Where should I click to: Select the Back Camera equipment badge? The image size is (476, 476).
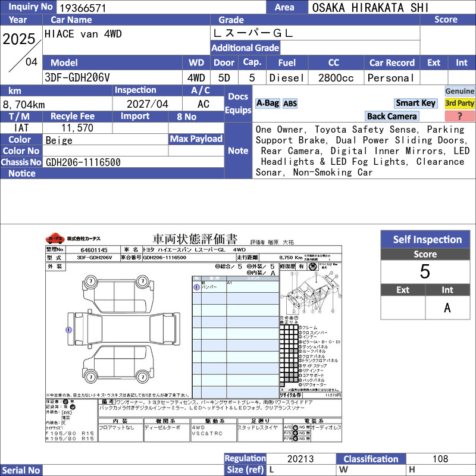(x=392, y=116)
